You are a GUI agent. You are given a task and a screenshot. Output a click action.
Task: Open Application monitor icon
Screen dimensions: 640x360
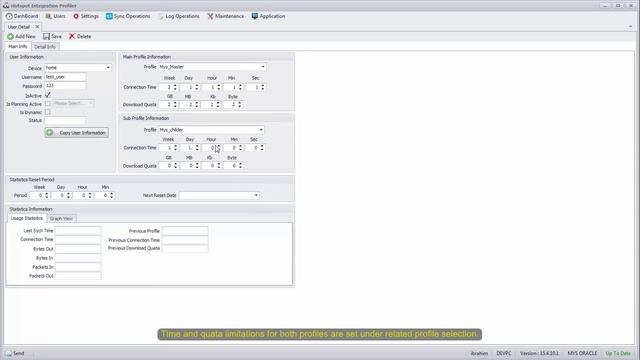pos(255,16)
